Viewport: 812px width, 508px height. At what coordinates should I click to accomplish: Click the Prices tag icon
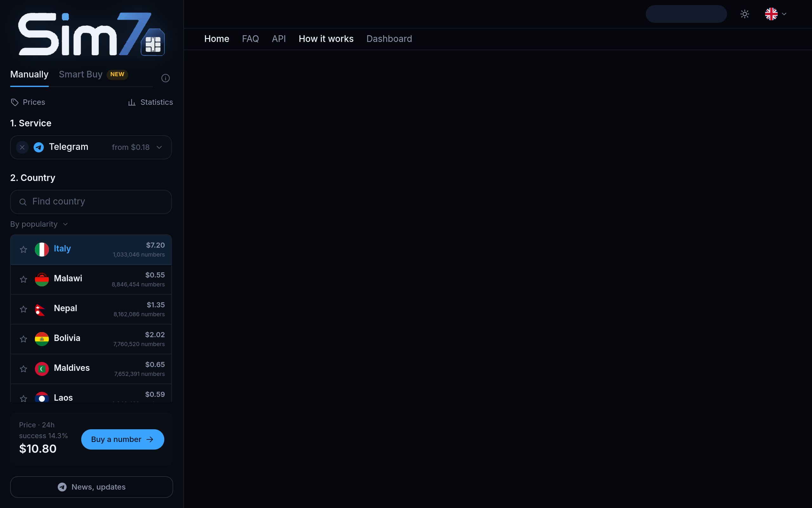14,103
